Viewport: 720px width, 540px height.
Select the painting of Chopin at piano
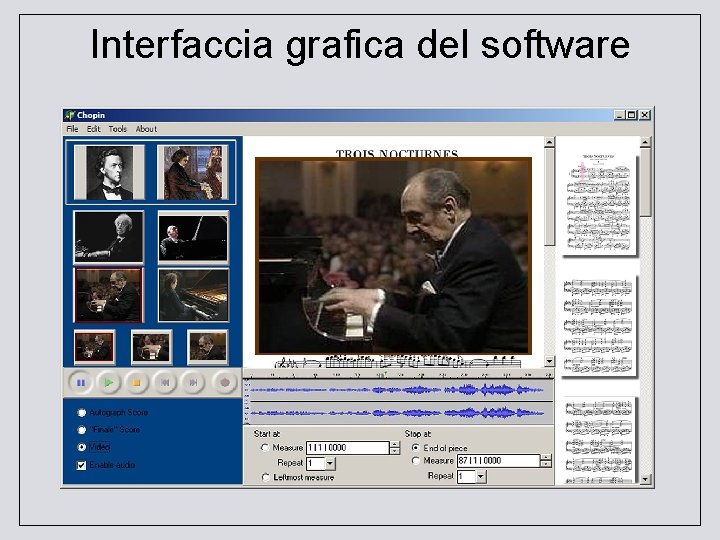[x=193, y=173]
